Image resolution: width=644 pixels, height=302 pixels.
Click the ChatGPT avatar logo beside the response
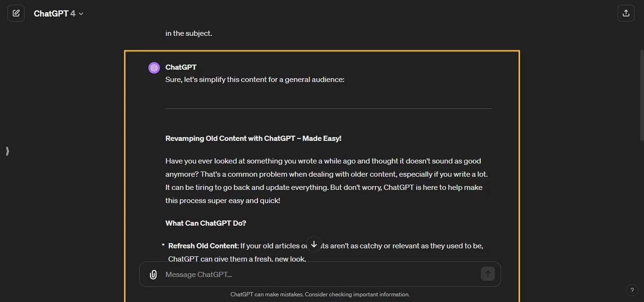click(x=154, y=67)
